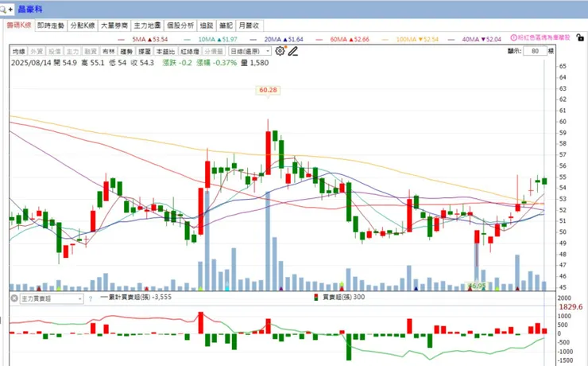Click the 1829.6 value on the right axis
Viewport: 588px width, 366px height.
pos(571,307)
